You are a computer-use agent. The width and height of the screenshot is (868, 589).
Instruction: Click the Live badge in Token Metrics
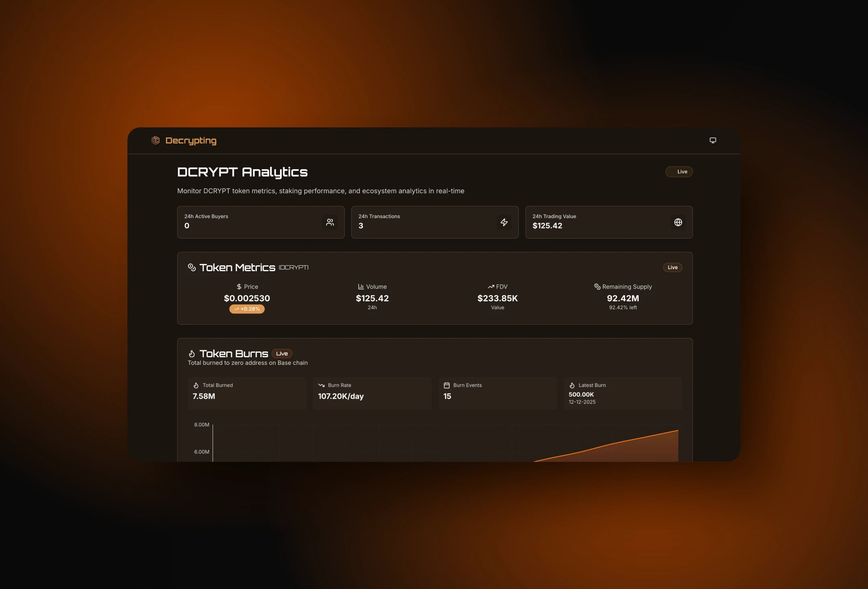(672, 268)
